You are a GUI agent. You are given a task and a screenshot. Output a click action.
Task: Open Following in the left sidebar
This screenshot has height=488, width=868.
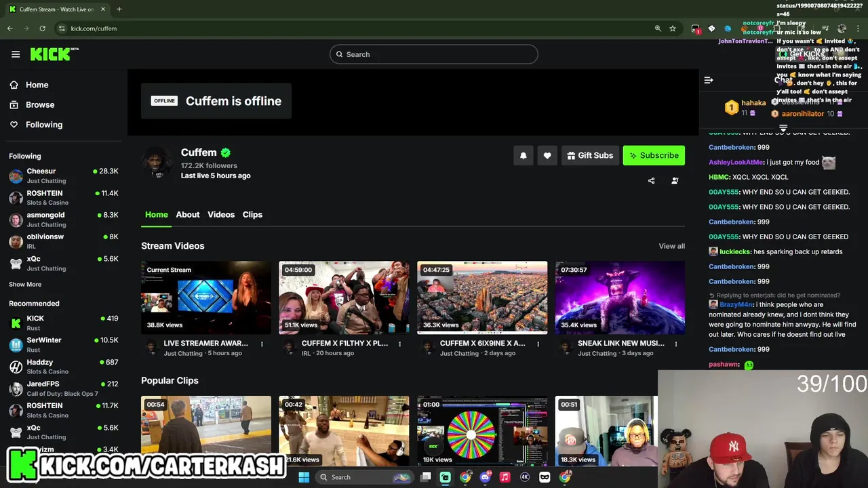(x=36, y=125)
